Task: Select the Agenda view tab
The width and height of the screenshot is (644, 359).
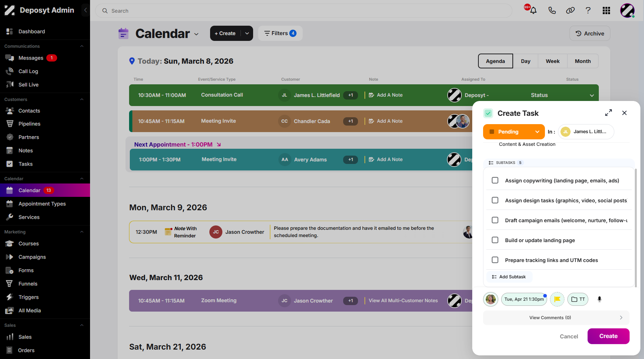Action: pos(495,61)
